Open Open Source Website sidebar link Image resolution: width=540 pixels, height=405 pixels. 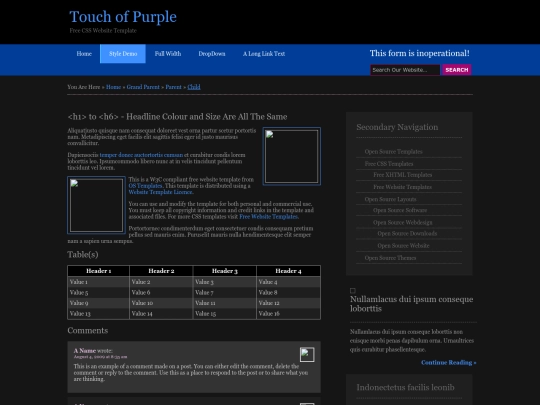pyautogui.click(x=403, y=246)
